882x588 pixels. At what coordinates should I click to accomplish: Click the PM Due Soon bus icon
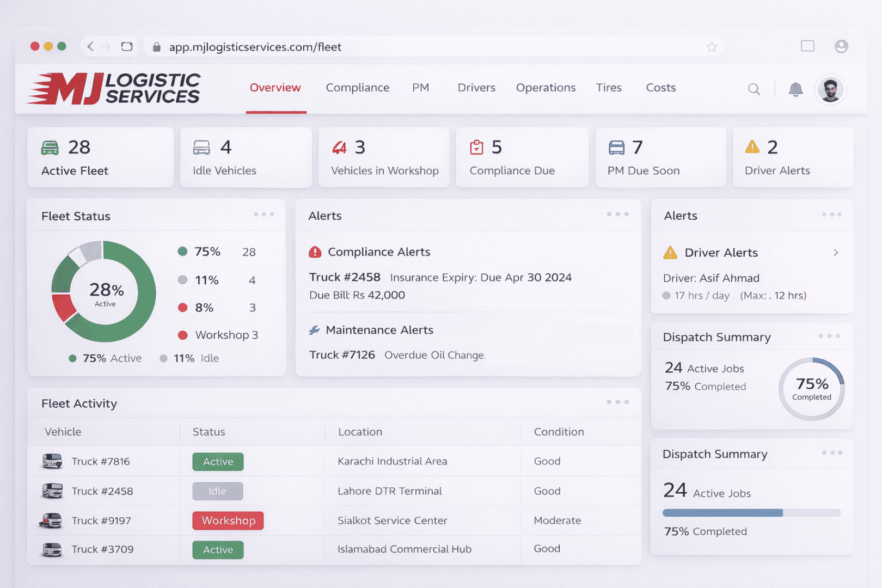click(x=616, y=147)
